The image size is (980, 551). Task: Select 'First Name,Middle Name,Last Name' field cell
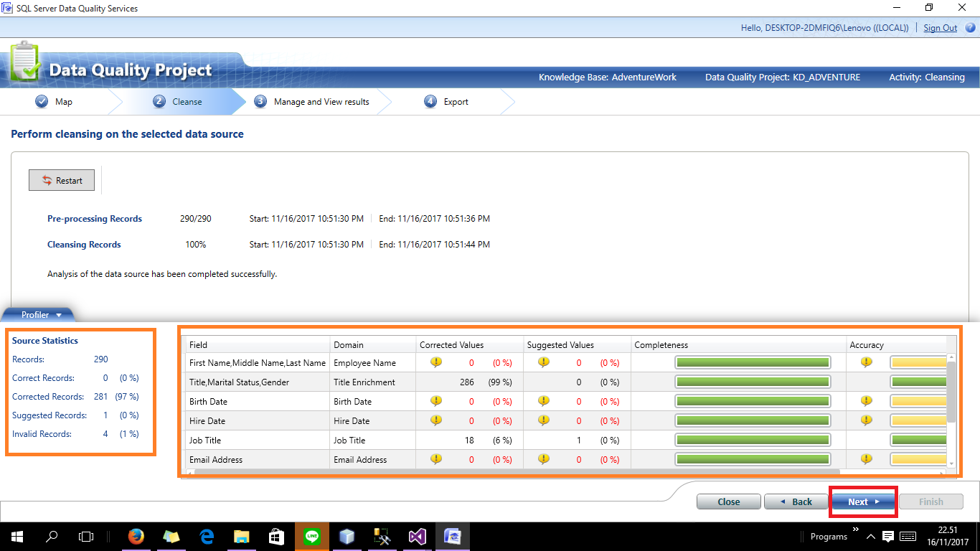tap(258, 363)
